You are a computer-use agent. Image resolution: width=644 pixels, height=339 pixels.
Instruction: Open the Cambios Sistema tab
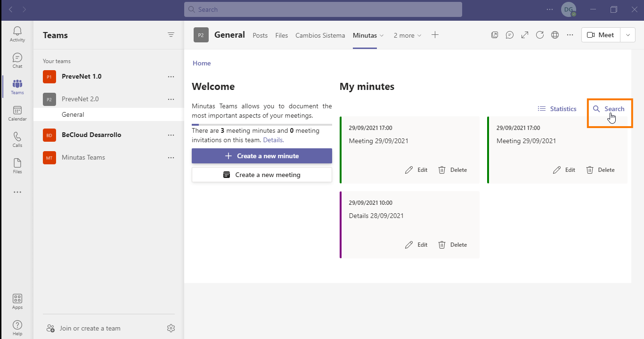pyautogui.click(x=320, y=35)
